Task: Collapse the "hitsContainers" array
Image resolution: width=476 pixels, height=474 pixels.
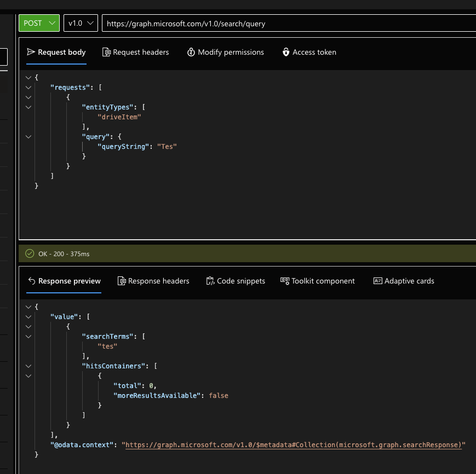Action: click(x=28, y=366)
